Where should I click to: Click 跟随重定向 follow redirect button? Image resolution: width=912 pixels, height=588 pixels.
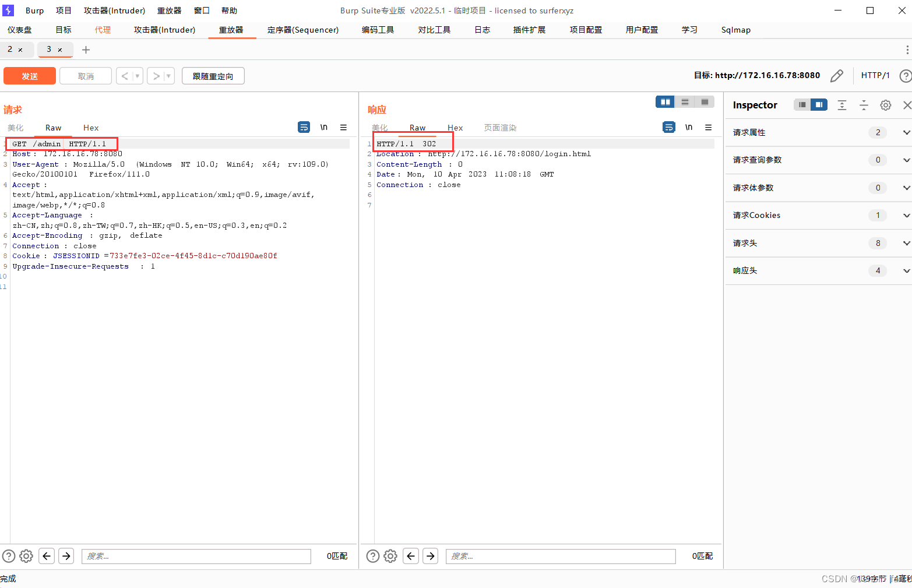tap(213, 76)
